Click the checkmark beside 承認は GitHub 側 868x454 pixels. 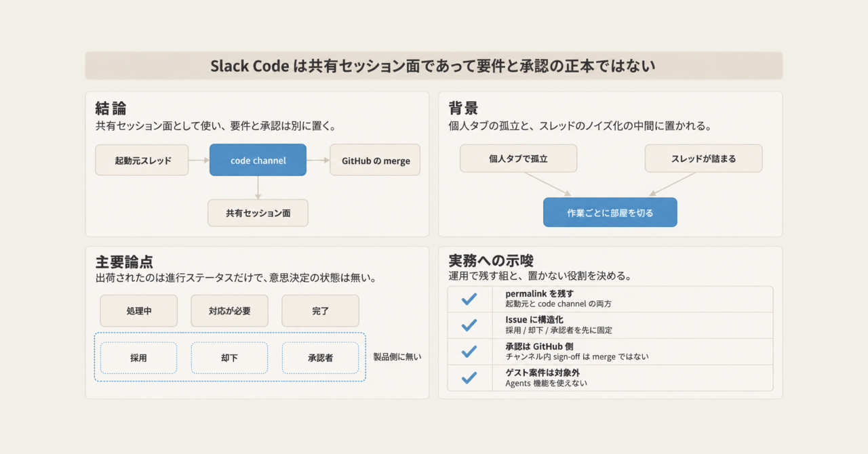coord(469,352)
